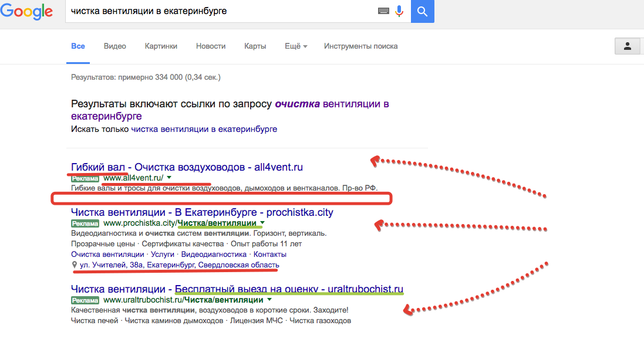Click the text Чистка печей · Чистка каминов дымоходов
The image size is (644, 339).
211,321
